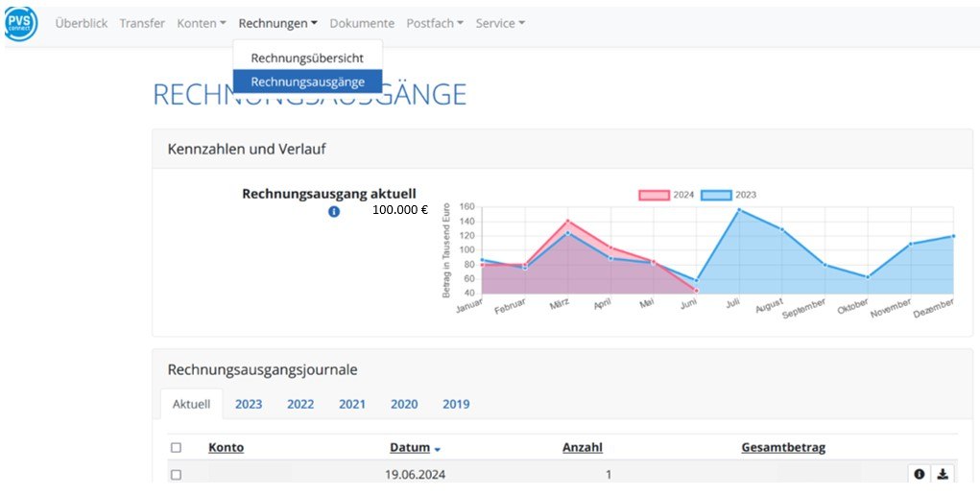Check the box for the 19.06.2024 row
This screenshot has height=495, width=980.
[175, 475]
